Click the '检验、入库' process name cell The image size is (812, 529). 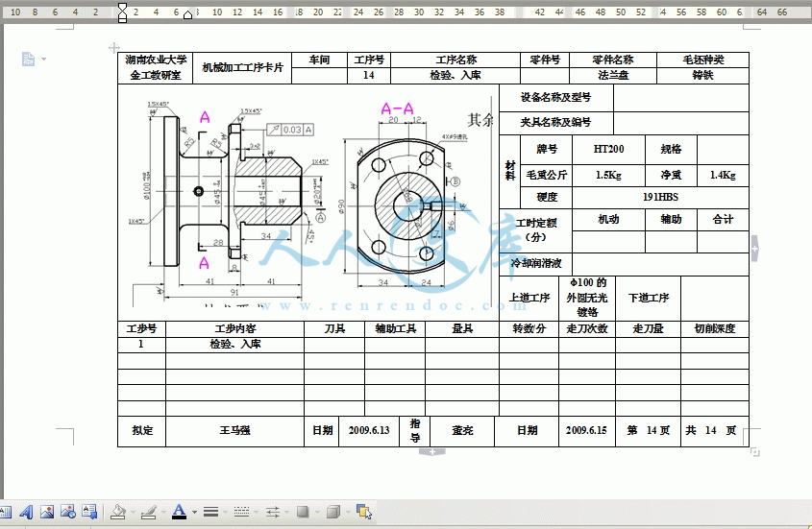click(x=455, y=76)
